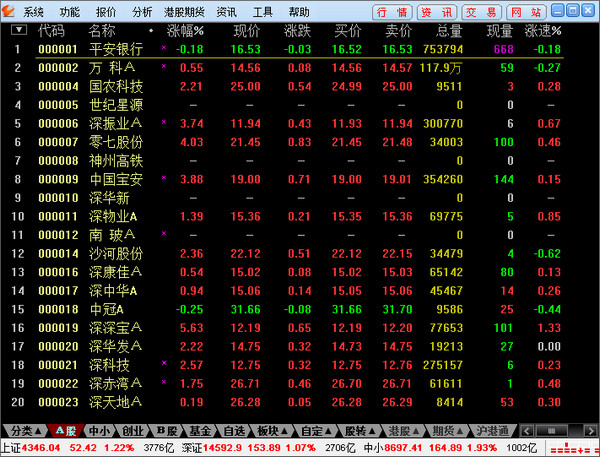
Task: Select stock code 000012
Action: [x=58, y=235]
